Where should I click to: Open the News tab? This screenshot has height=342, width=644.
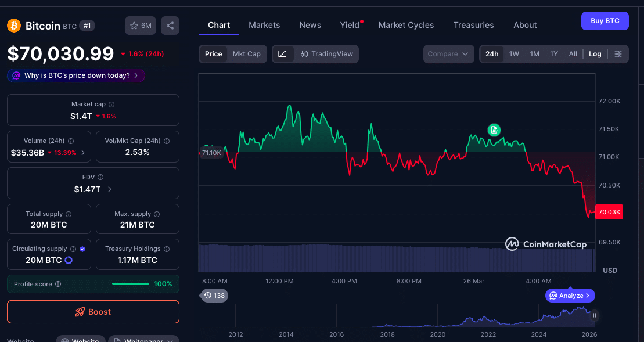click(x=310, y=25)
